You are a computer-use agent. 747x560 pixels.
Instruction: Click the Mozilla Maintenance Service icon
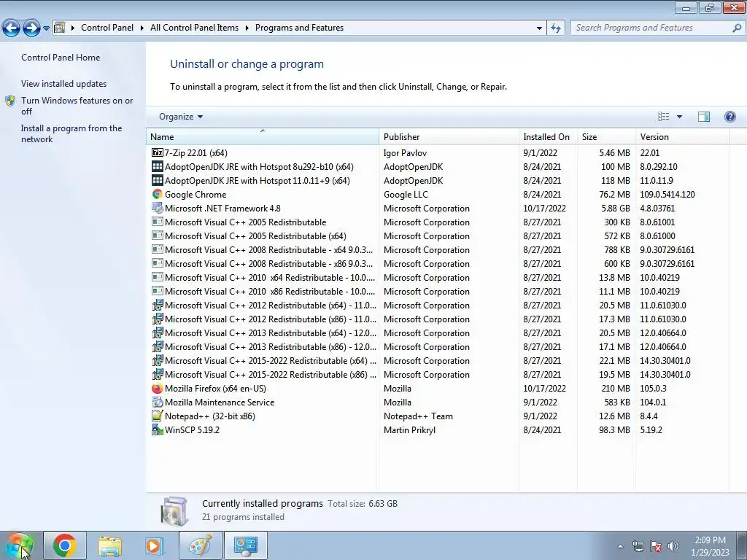pos(158,402)
